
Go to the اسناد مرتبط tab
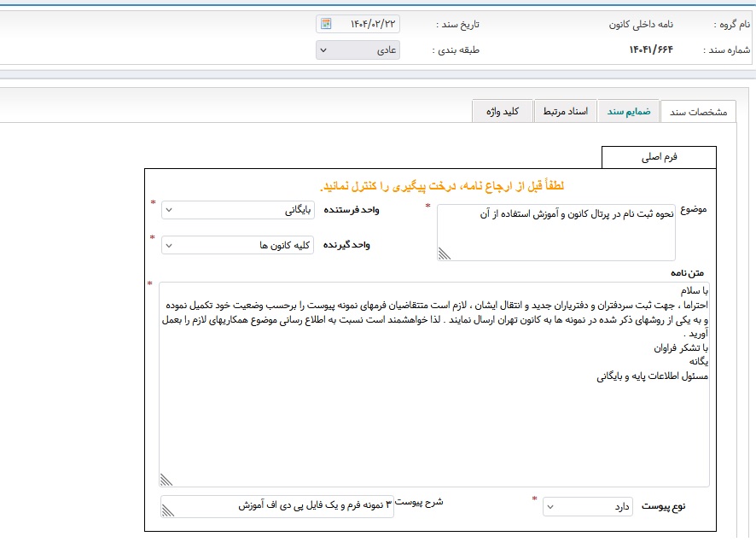[567, 112]
